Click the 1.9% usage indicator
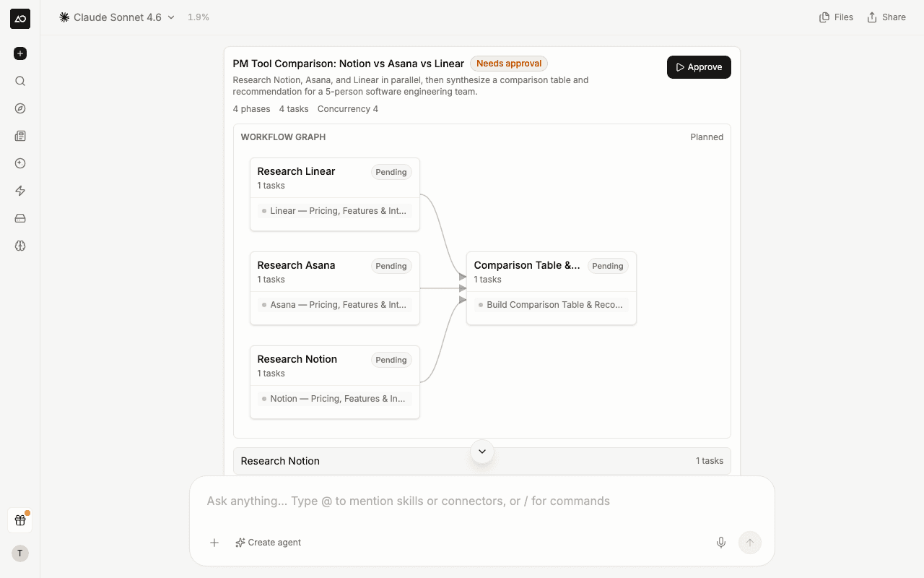Image resolution: width=924 pixels, height=578 pixels. coord(199,17)
